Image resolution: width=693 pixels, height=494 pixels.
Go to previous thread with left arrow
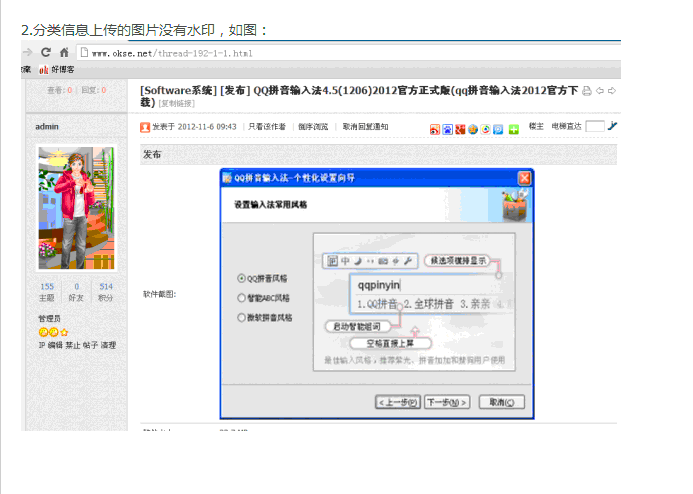(x=600, y=91)
